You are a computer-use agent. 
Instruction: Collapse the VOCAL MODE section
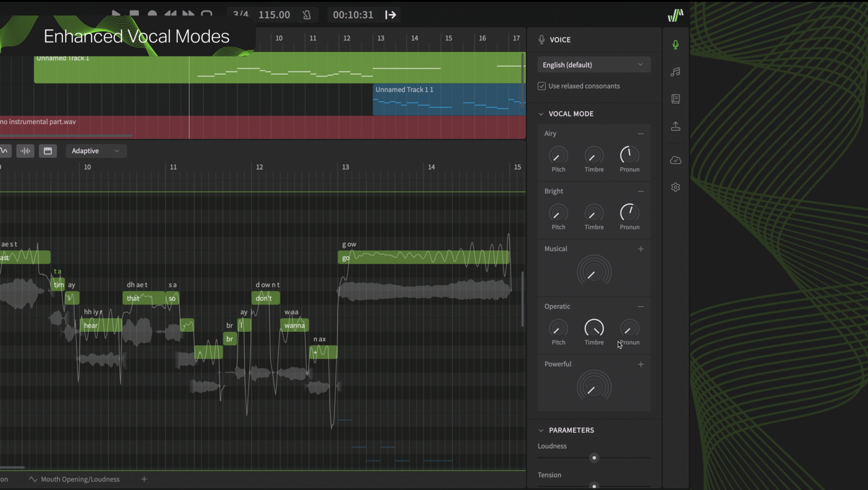pyautogui.click(x=541, y=114)
